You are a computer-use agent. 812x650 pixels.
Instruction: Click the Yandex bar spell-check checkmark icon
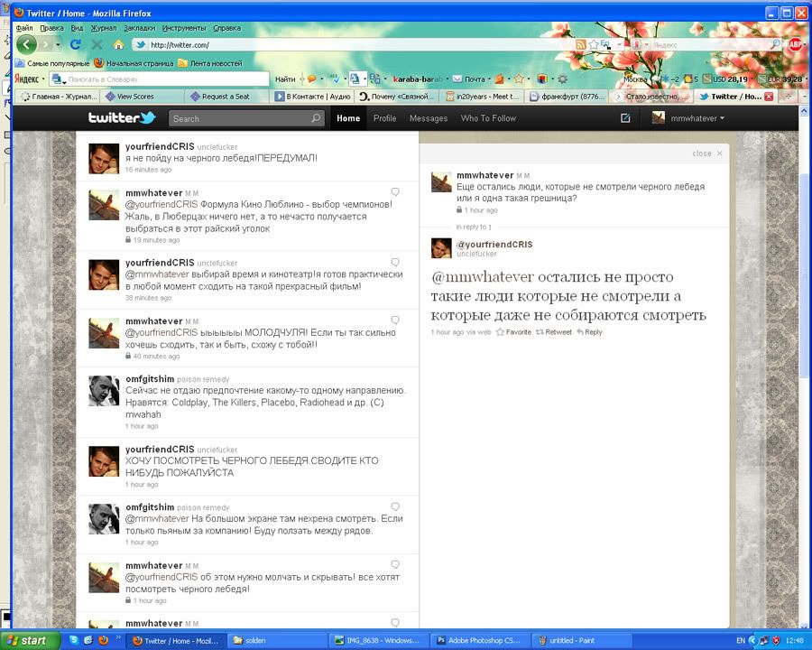335,79
